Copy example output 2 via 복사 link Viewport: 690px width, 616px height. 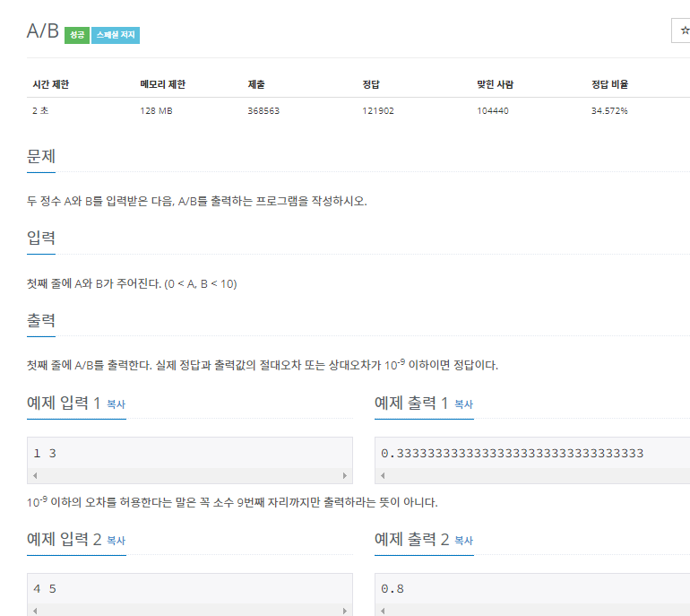(x=464, y=541)
